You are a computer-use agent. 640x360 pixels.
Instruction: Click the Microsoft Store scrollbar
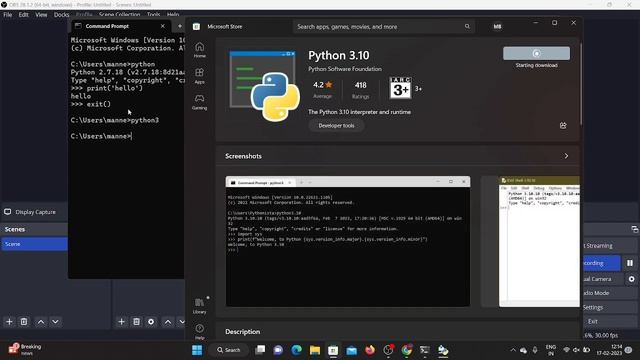[x=580, y=84]
